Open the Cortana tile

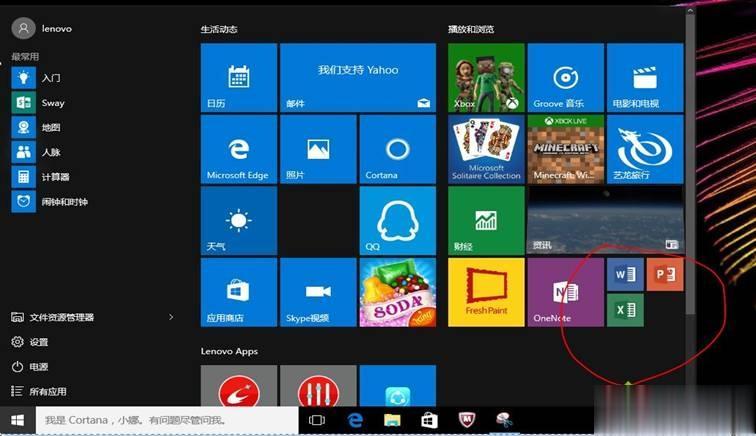click(x=398, y=149)
